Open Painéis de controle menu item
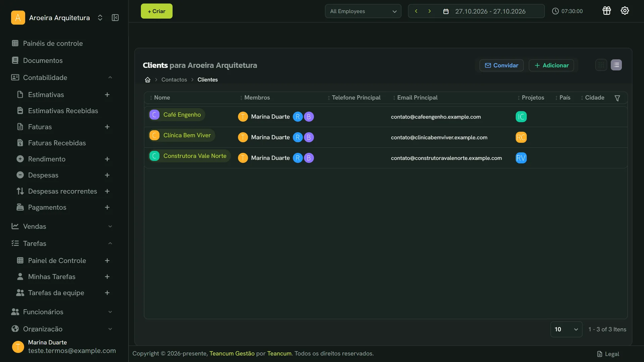 click(47, 43)
